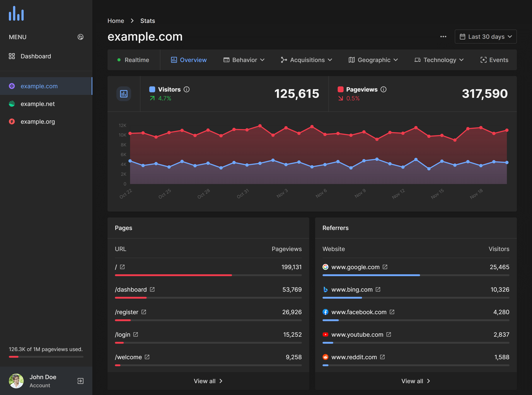Image resolution: width=532 pixels, height=395 pixels.
Task: Click the Technology panel icon
Action: click(417, 59)
